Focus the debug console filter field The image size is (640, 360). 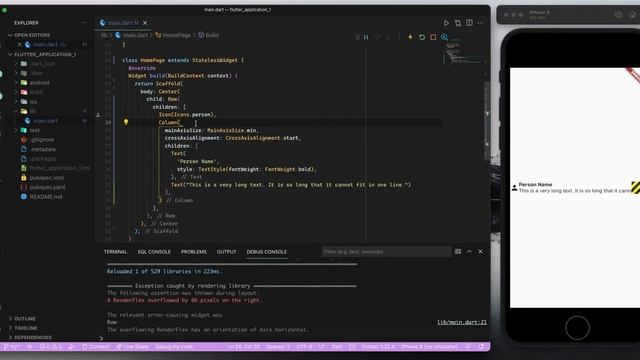pos(386,252)
